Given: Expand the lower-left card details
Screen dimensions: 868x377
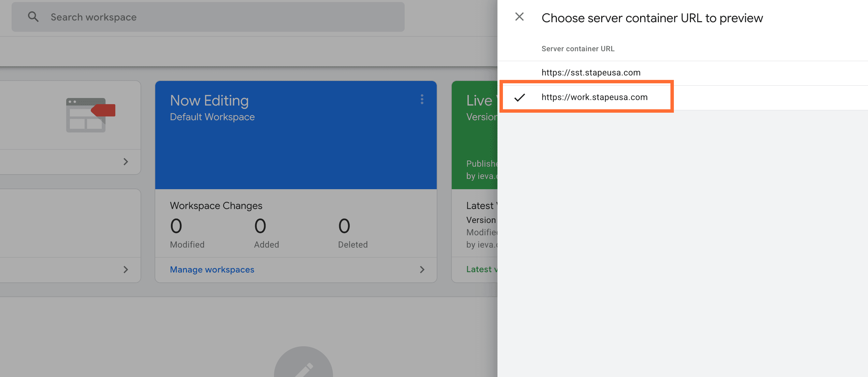Looking at the screenshot, I should click(x=126, y=269).
